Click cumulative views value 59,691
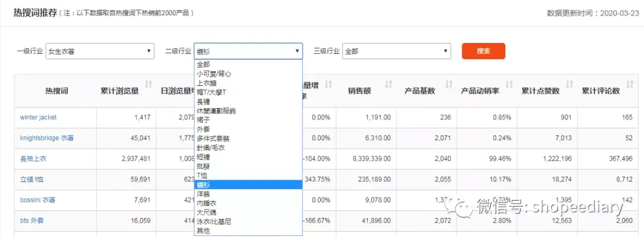Screen dimensions: 644x237 coord(141,180)
